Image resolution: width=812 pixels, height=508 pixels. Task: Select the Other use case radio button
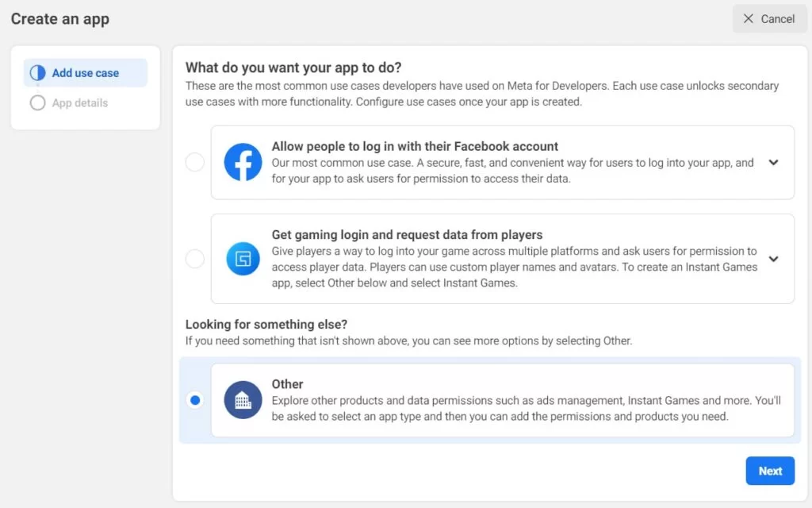(x=195, y=400)
